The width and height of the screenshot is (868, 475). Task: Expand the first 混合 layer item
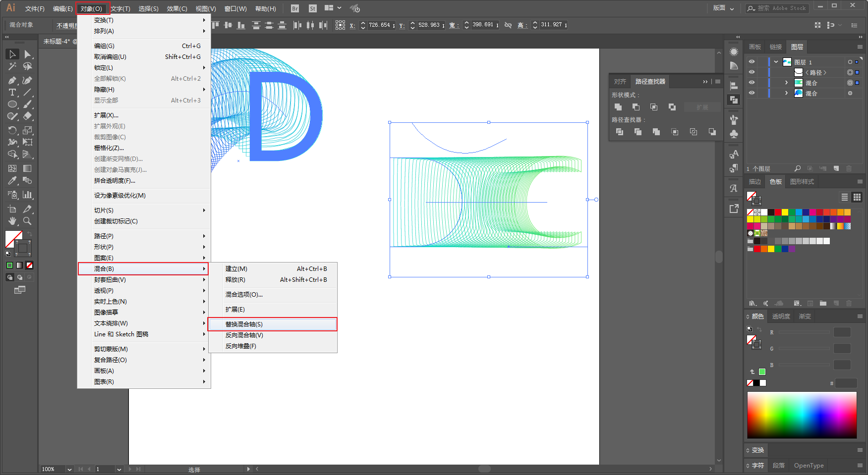point(786,83)
